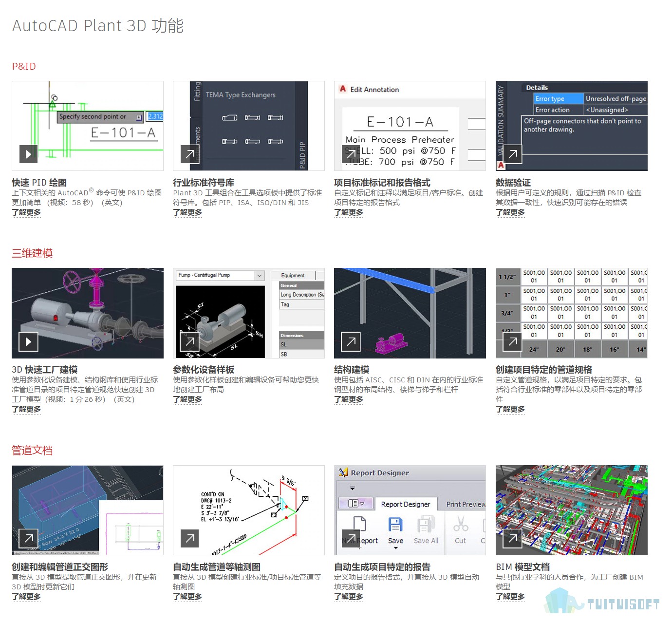The height and width of the screenshot is (622, 672).
Task: Click the BIM 模型文档 heading
Action: (x=523, y=567)
